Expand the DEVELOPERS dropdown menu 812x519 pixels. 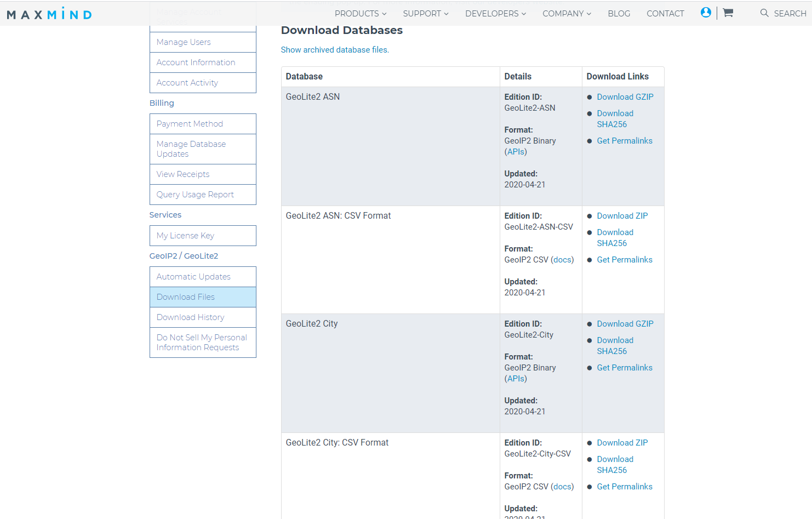click(495, 14)
